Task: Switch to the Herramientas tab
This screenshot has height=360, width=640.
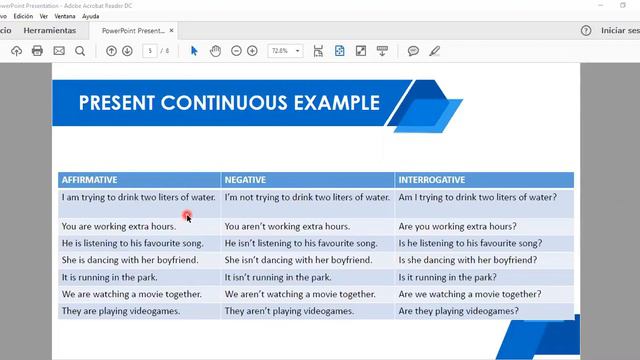Action: coord(50,31)
